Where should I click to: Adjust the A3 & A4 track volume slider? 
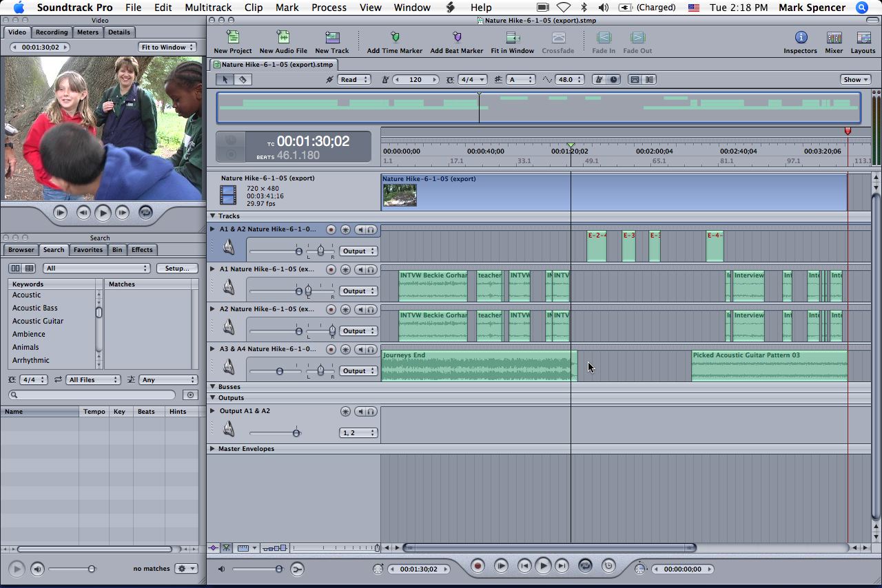click(280, 371)
